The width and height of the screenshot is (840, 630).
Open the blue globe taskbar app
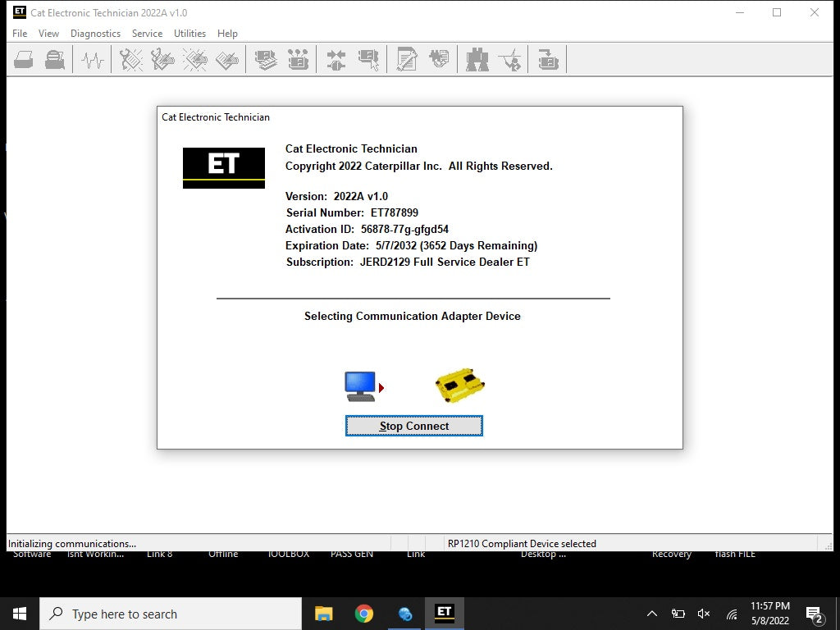click(x=404, y=614)
